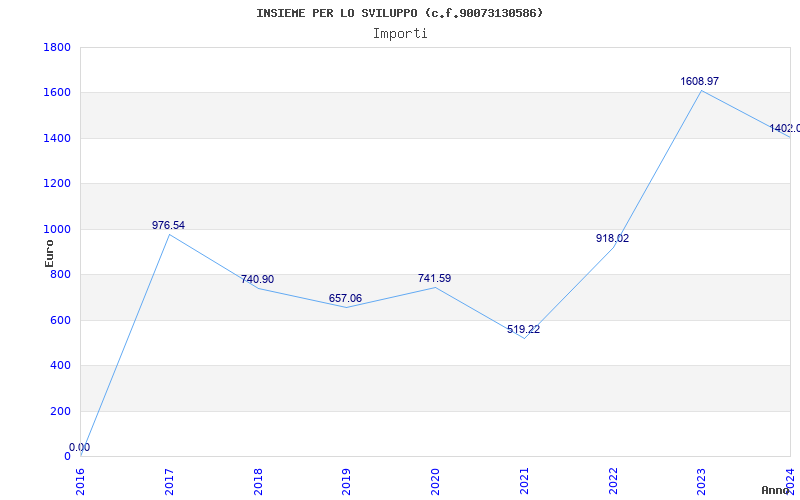Select the 1402 data label for 2024
Image resolution: width=800 pixels, height=500 pixels.
coord(785,128)
